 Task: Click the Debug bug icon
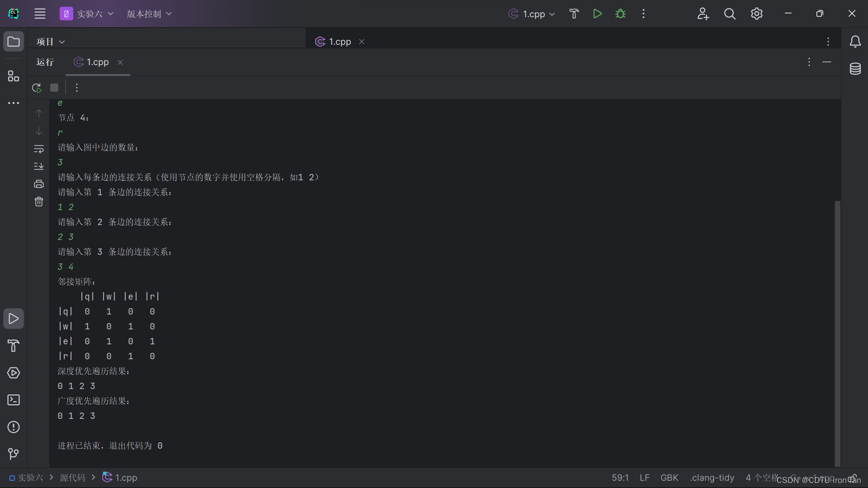[x=620, y=14]
